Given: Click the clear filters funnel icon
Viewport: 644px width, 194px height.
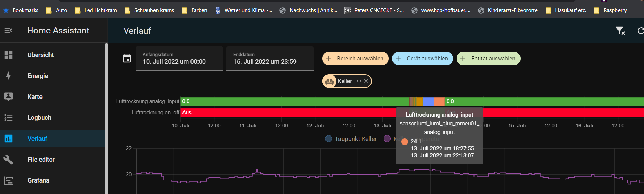Looking at the screenshot, I should click(x=620, y=31).
